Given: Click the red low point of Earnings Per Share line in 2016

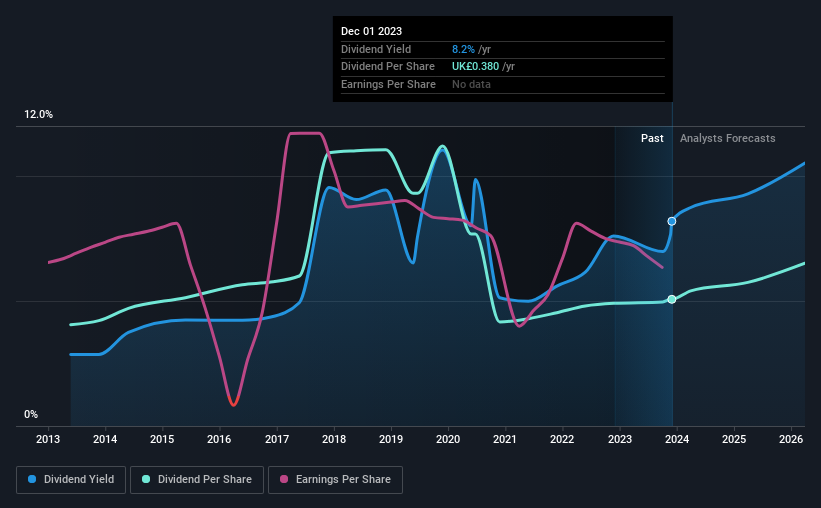Looking at the screenshot, I should click(234, 404).
